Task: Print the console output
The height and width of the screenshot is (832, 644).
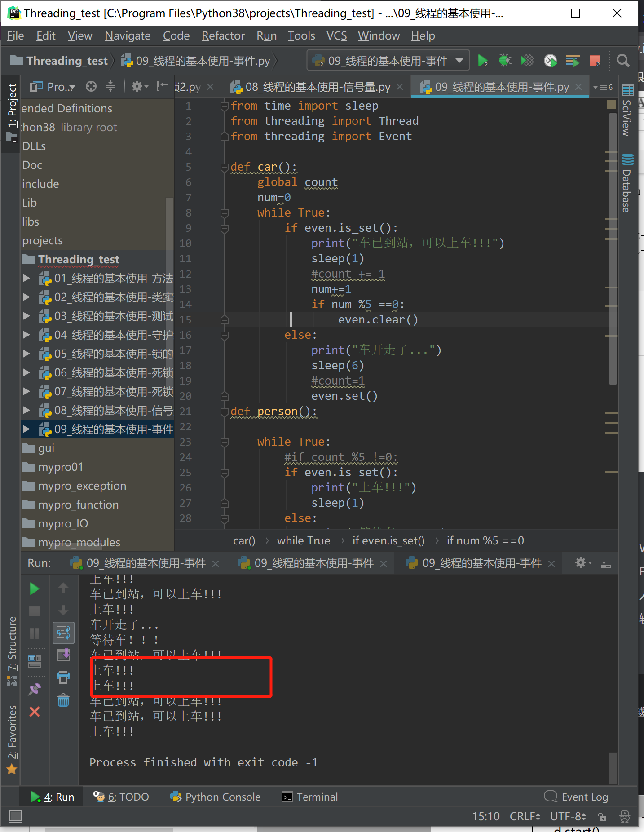Action: pyautogui.click(x=63, y=677)
